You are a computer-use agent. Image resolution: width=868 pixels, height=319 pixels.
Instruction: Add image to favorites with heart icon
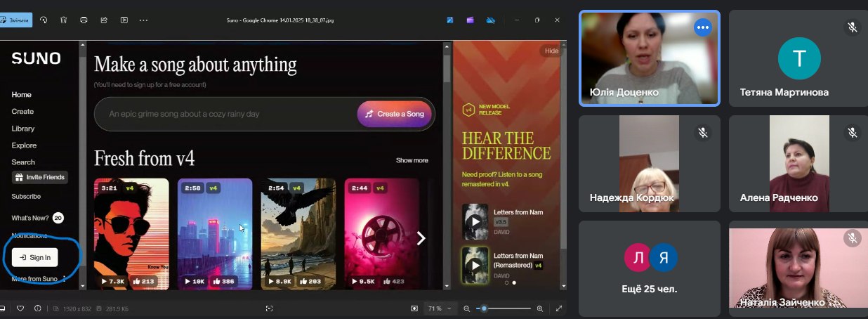20,308
